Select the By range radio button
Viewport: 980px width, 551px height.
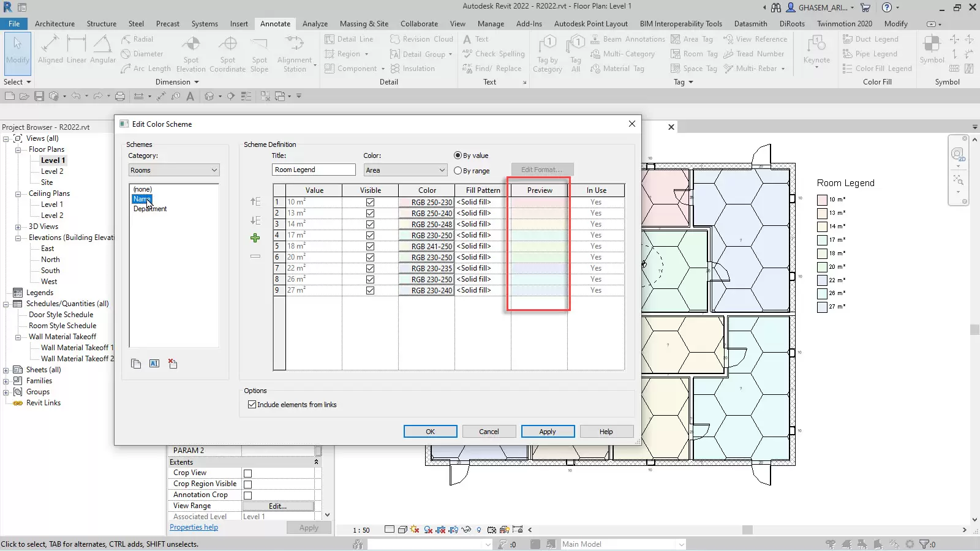pyautogui.click(x=458, y=171)
